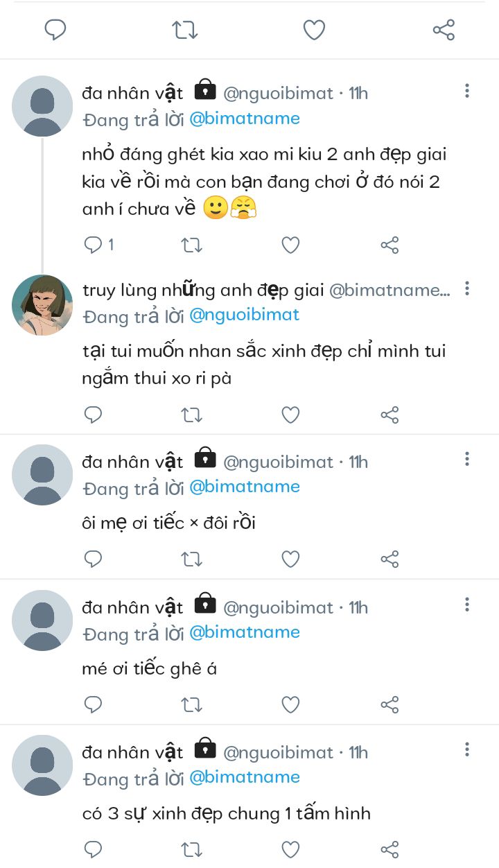Like the main tweet at top
Screen dimensions: 499x868
[314, 30]
